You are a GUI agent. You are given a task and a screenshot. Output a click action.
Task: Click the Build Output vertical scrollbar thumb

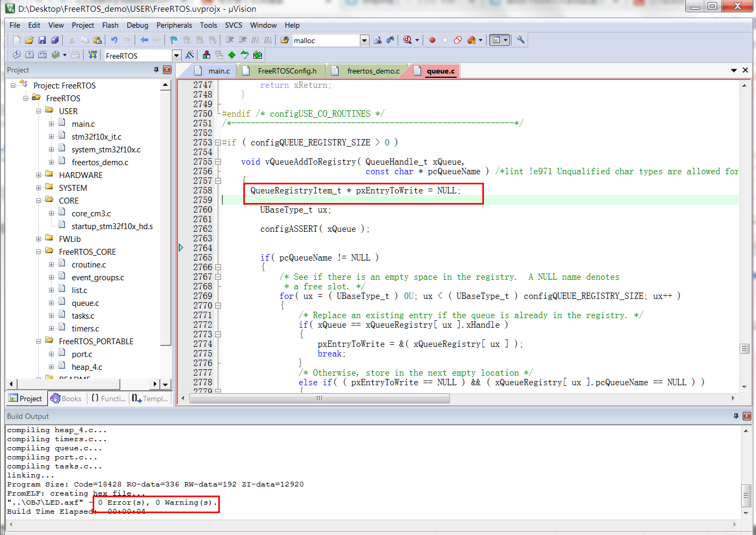746,496
